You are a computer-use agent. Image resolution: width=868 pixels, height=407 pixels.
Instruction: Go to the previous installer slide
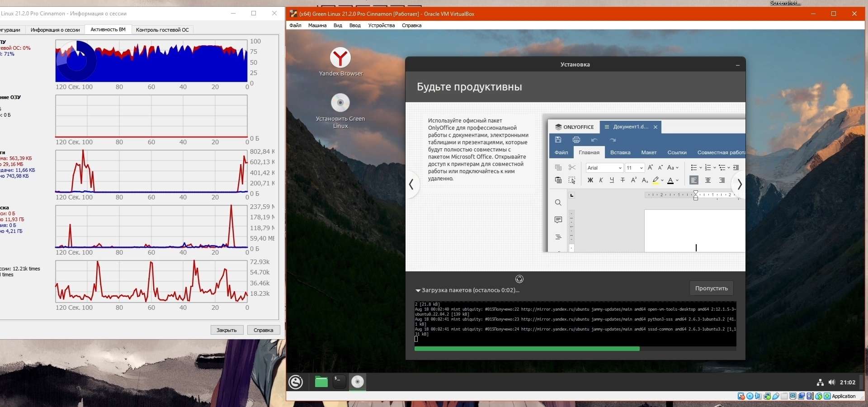pyautogui.click(x=411, y=185)
